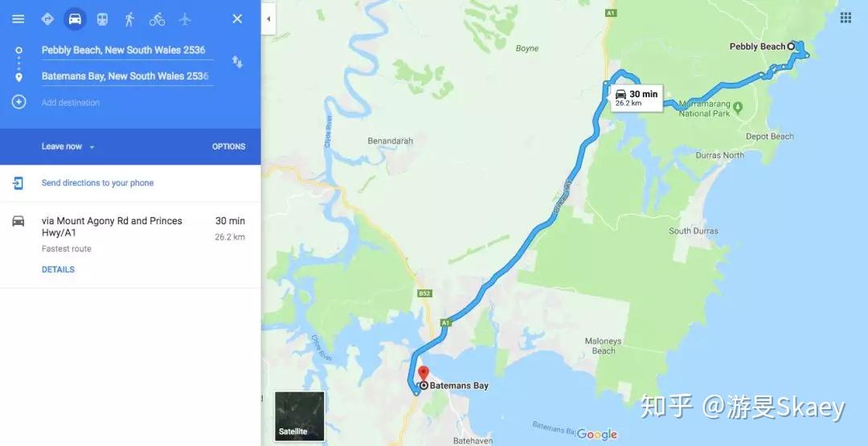
Task: Edit the Batemans Bay destination field
Action: click(x=127, y=76)
